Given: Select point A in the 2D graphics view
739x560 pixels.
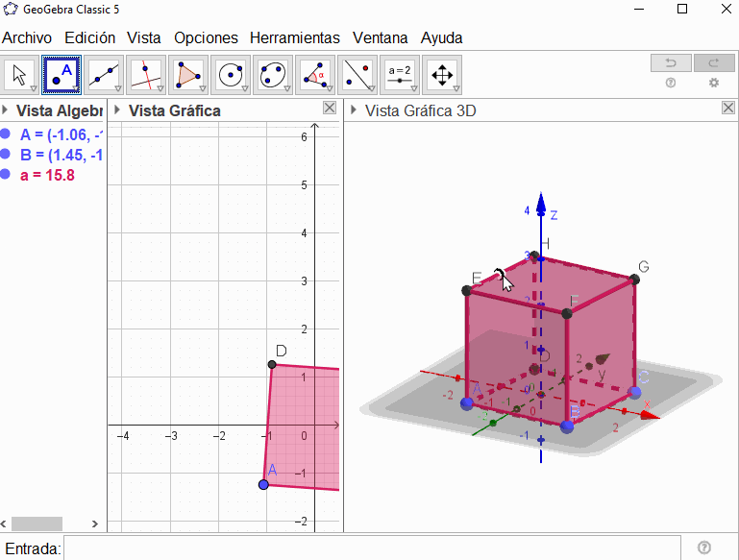Looking at the screenshot, I should click(263, 484).
